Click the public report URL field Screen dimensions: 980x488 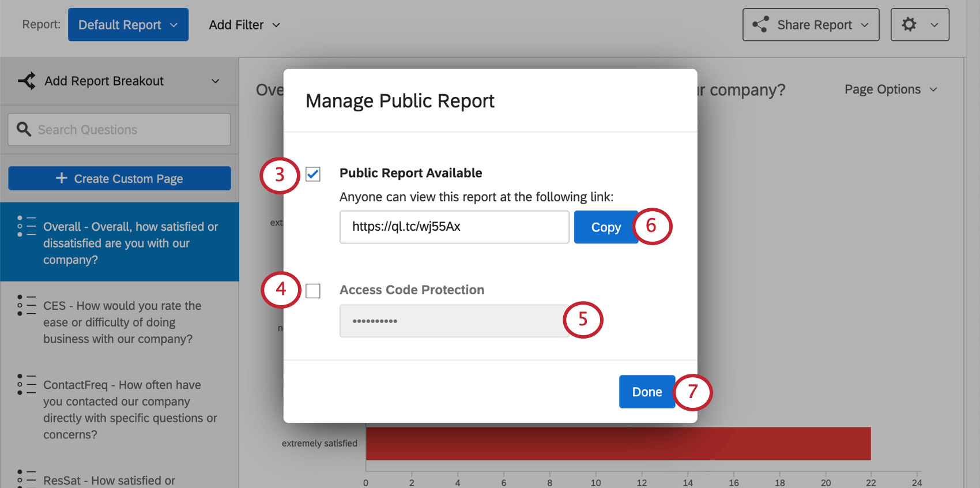[x=454, y=227]
